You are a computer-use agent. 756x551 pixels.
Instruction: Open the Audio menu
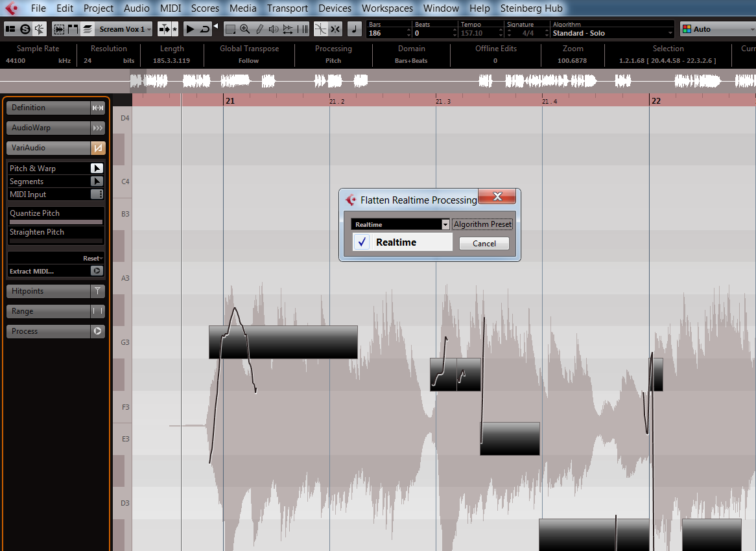point(136,8)
